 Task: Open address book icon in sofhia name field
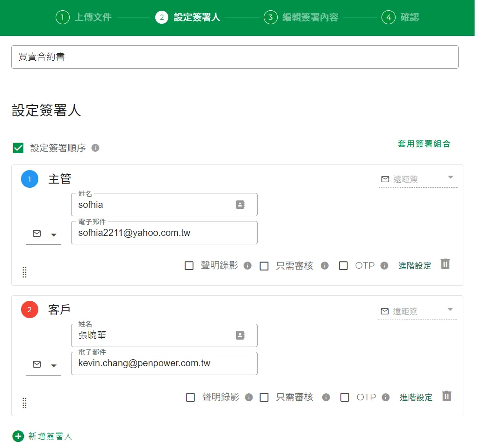240,205
